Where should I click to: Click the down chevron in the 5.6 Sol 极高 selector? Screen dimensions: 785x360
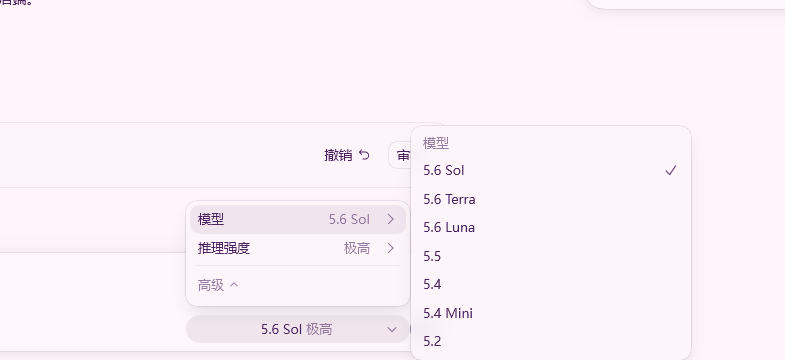tap(392, 329)
